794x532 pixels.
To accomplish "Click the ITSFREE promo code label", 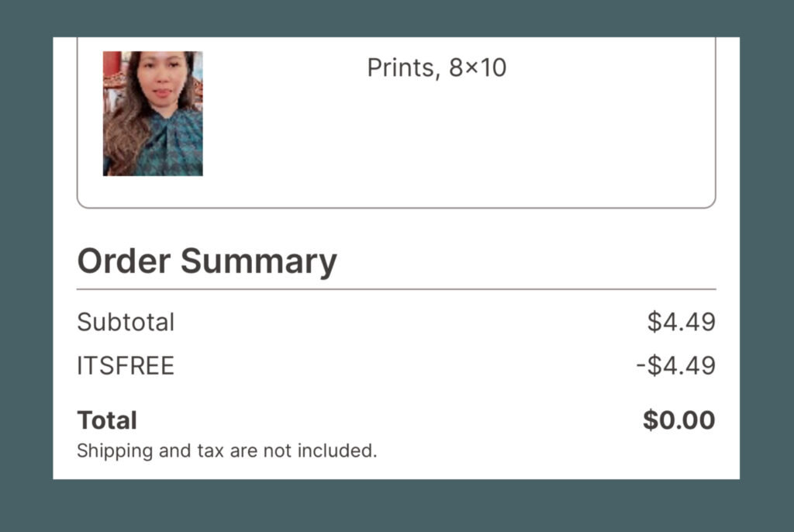I will point(126,366).
